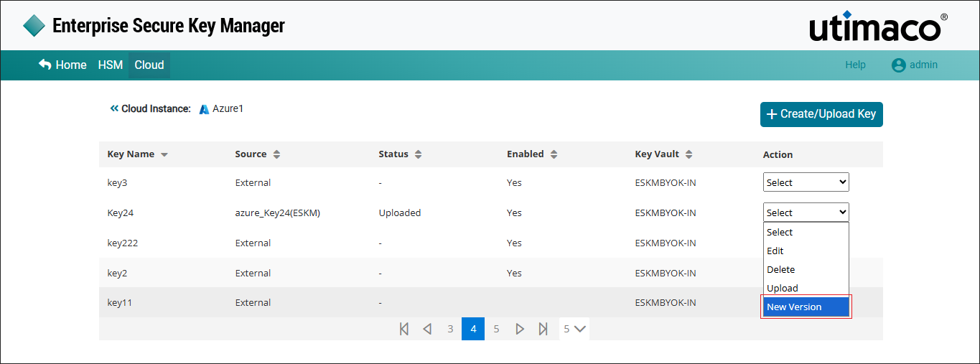Open action dropdown for key3

806,182
